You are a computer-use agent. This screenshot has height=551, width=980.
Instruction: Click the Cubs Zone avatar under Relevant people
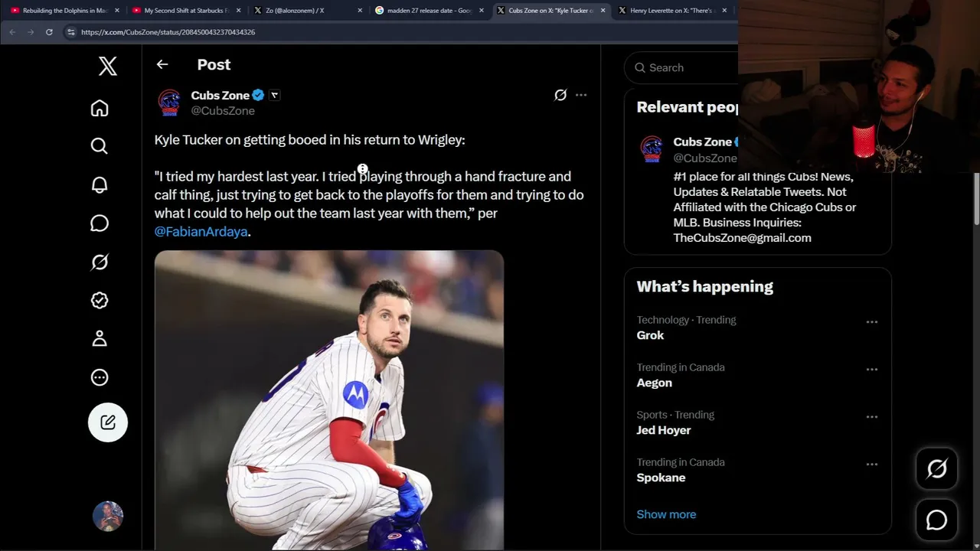(x=652, y=149)
